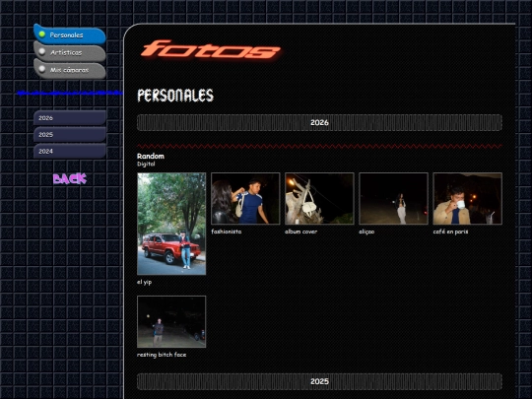
Task: Click the 'resting bitch face' caption
Action: click(x=162, y=355)
